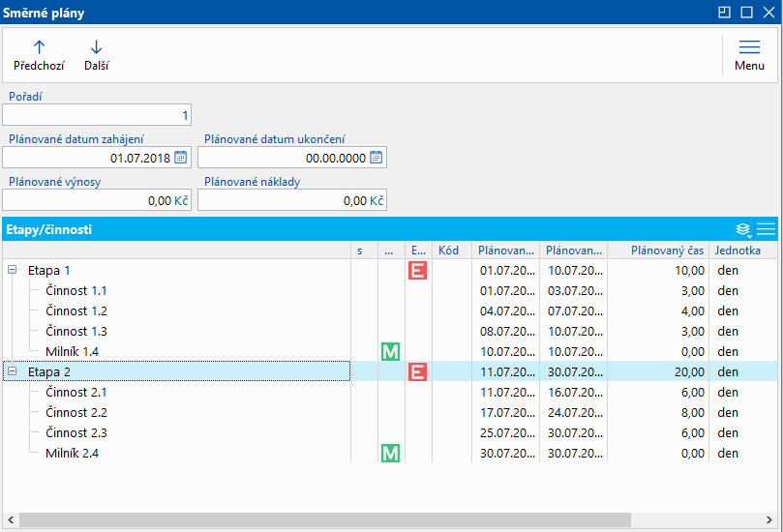783x532 pixels.
Task: Dock the window using the title bar pin icon
Action: (x=724, y=12)
